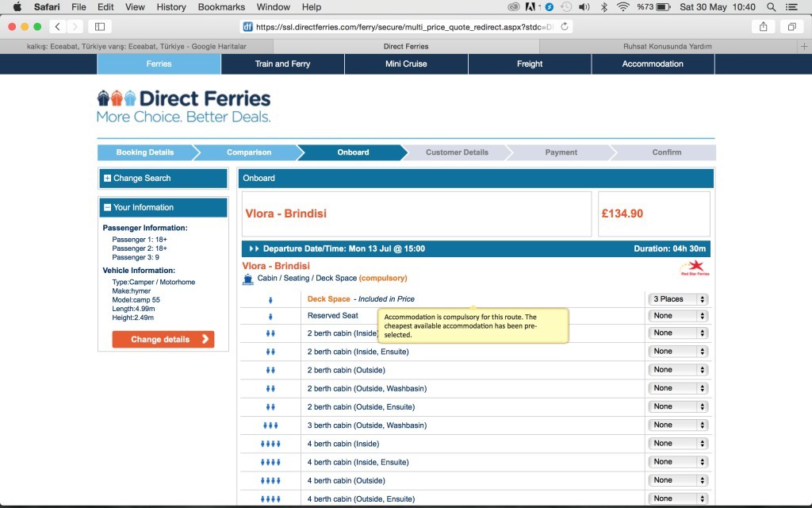Viewport: 812px width, 508px height.
Task: Open the Reserved Seat quantity dropdown
Action: pos(678,316)
